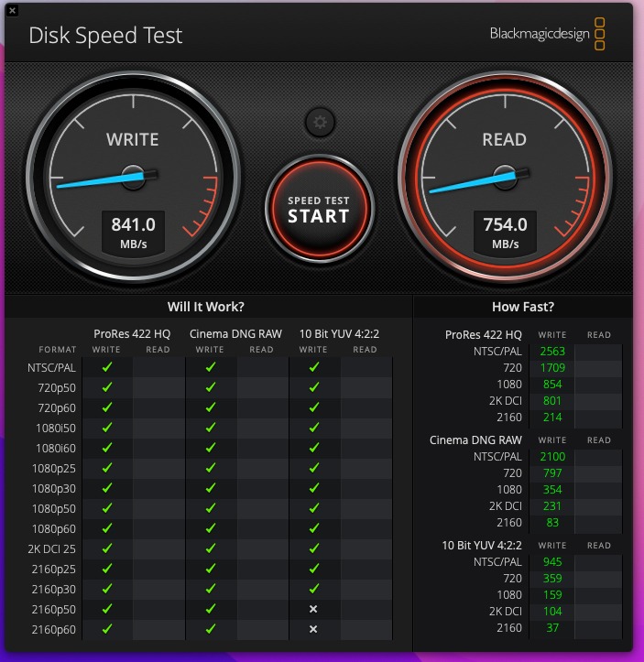Viewport: 644px width, 662px height.
Task: Click 10 Bit YUV write X mark for 2160p60
Action: [x=313, y=629]
